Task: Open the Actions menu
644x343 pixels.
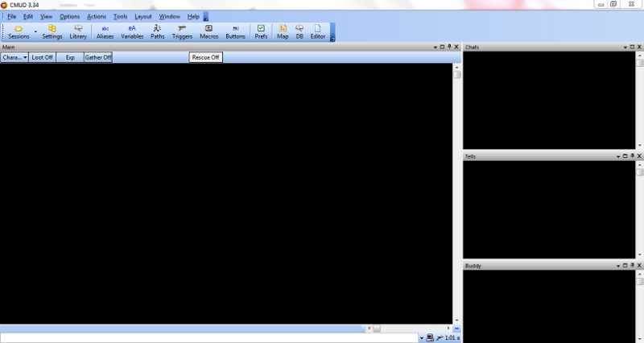Action: click(x=96, y=17)
